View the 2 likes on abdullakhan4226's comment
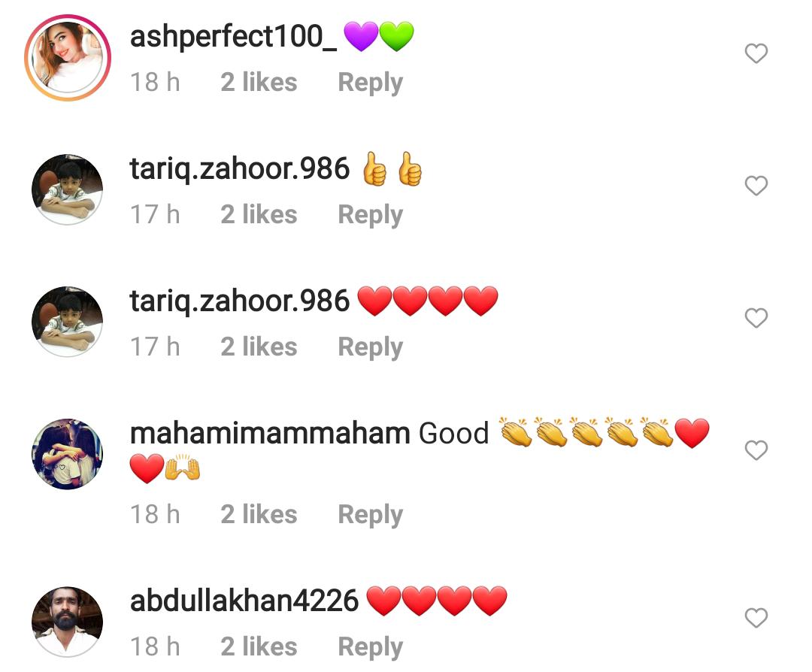Image resolution: width=812 pixels, height=672 pixels. click(x=259, y=646)
